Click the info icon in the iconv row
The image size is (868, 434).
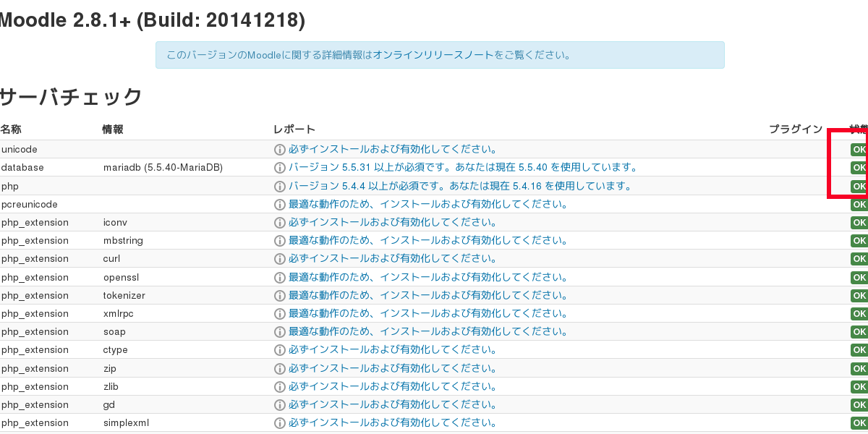click(x=280, y=223)
